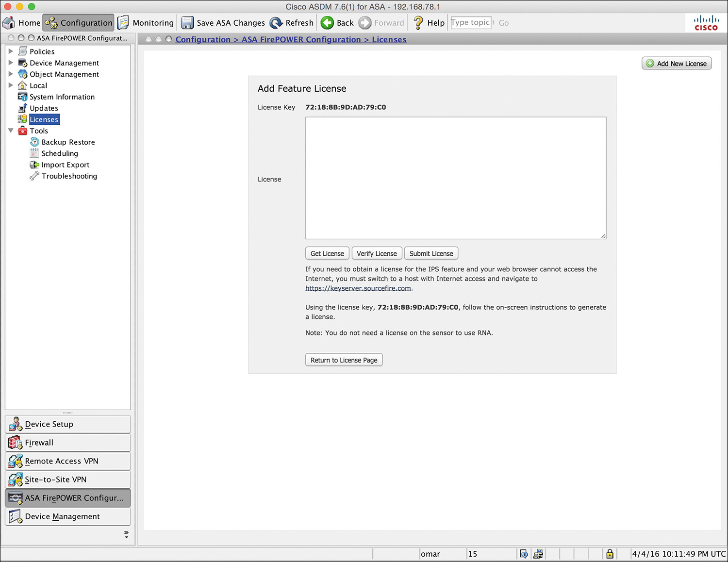This screenshot has width=728, height=562.
Task: Select Scheduling in the tree
Action: [60, 153]
